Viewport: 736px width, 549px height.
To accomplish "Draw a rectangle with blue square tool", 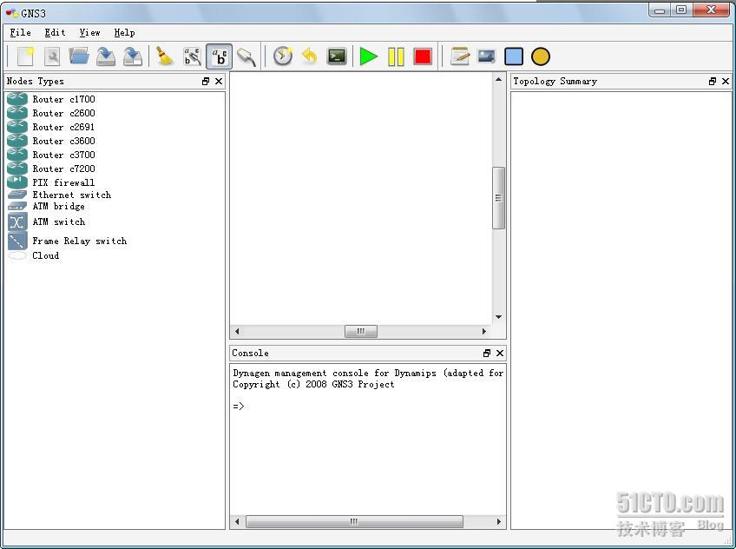I will tap(514, 57).
